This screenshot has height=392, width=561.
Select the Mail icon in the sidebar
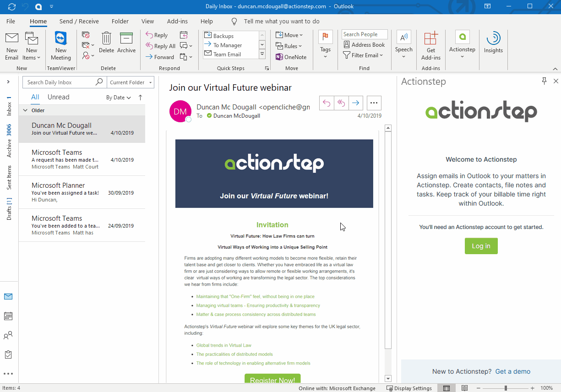pos(8,296)
